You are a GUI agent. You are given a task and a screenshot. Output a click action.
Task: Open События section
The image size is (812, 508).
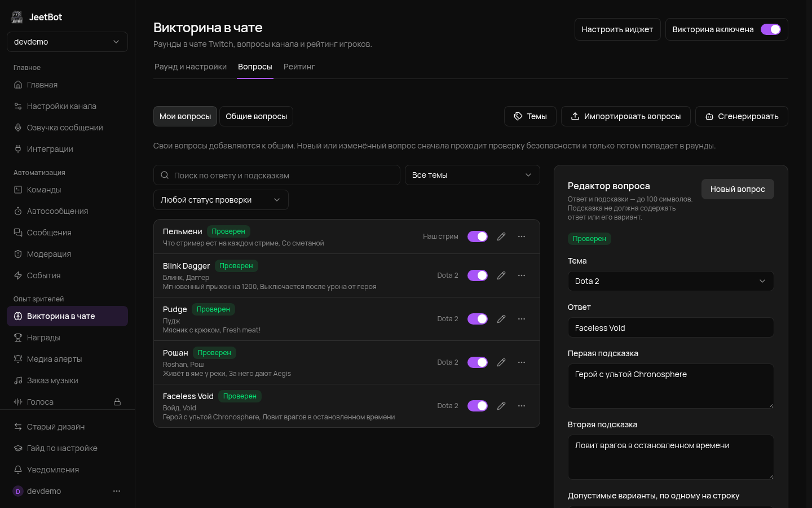pyautogui.click(x=67, y=275)
